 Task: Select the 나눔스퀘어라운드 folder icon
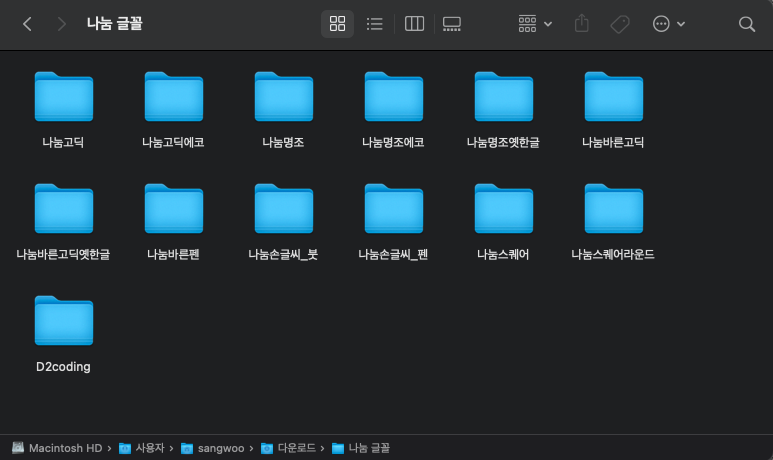pyautogui.click(x=613, y=208)
